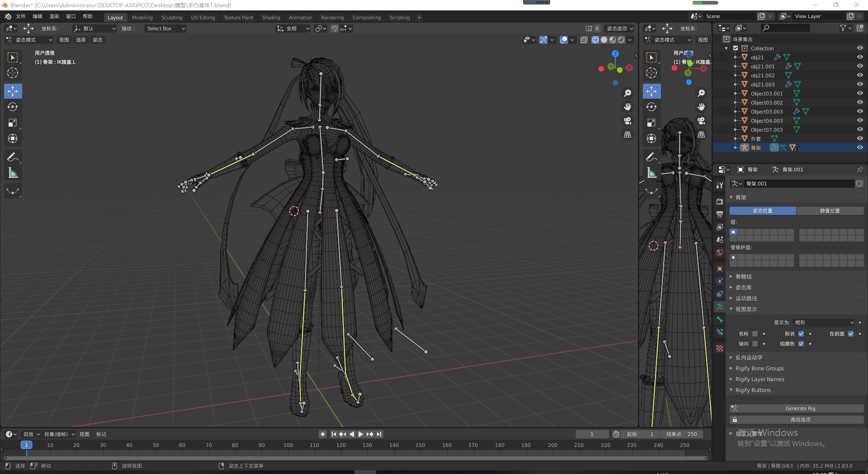Viewport: 868px width, 474px height.
Task: Disable the 在前面 (In Front) checkbox
Action: (851, 334)
